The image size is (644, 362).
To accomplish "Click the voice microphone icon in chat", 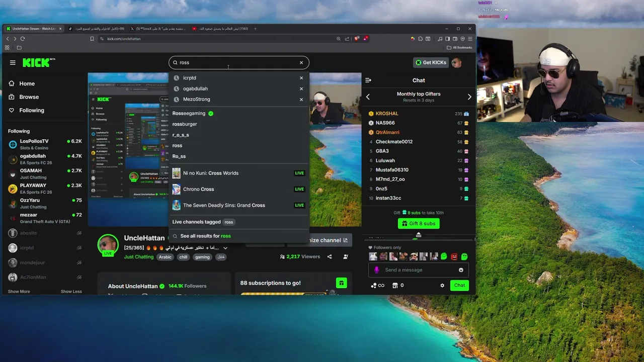I will point(376,270).
